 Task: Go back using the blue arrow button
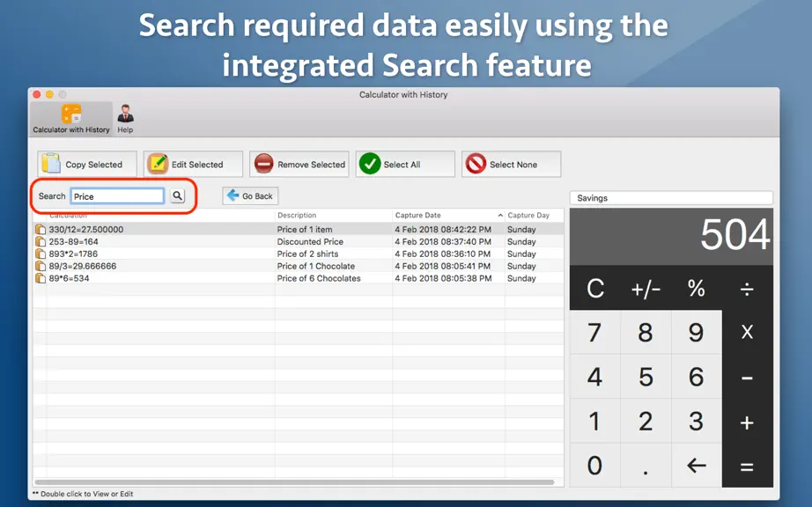click(250, 196)
